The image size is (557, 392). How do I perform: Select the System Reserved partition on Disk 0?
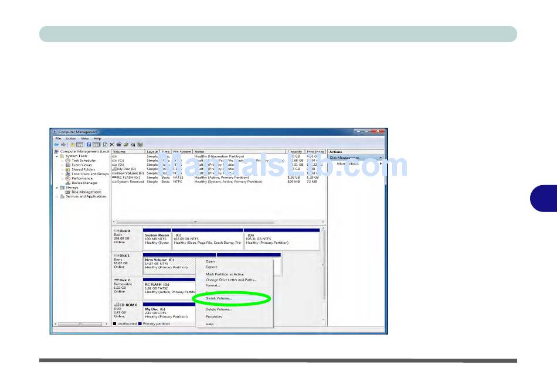click(157, 240)
